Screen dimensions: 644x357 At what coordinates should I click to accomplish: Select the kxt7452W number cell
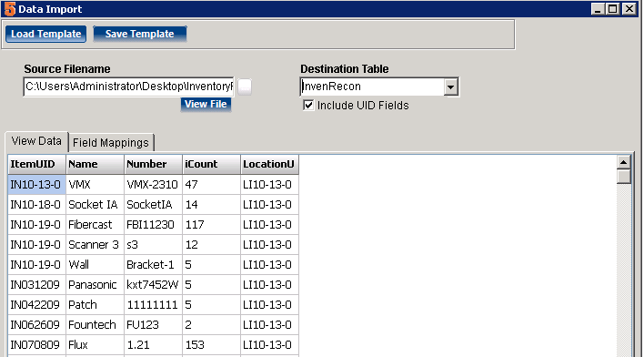(153, 285)
